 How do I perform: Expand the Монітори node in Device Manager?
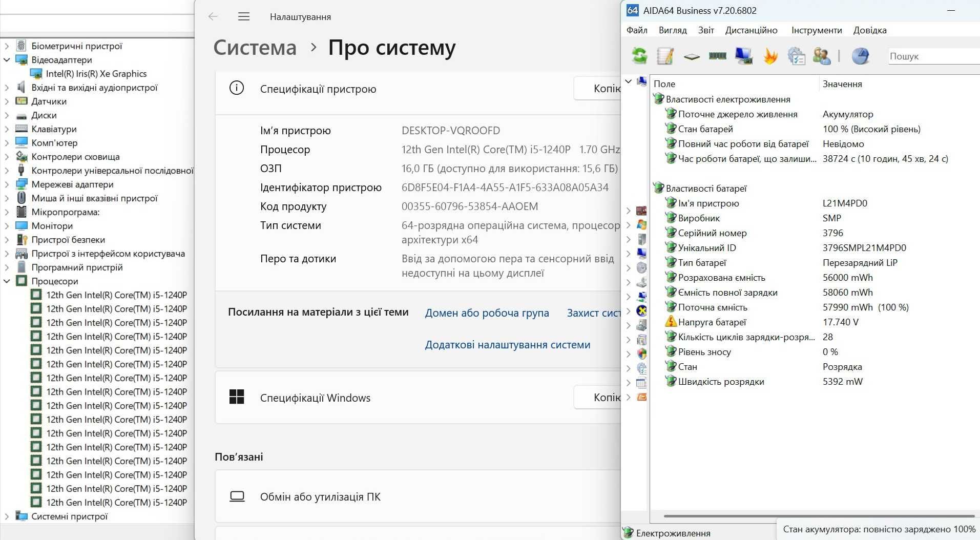coord(7,226)
